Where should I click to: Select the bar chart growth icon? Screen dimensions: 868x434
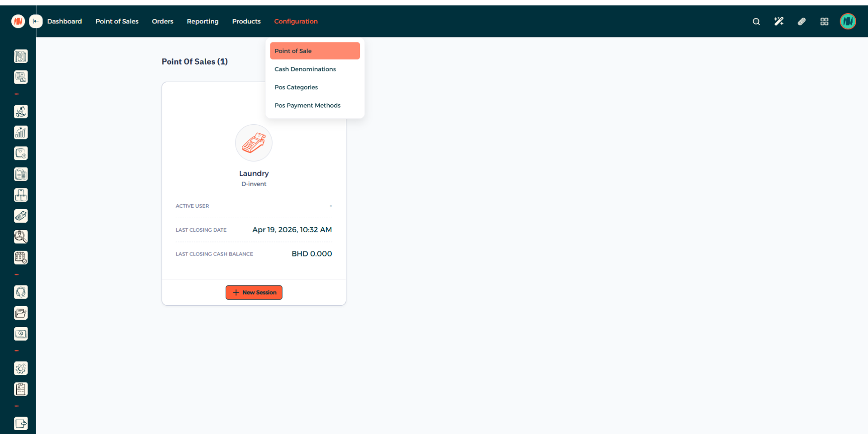[x=21, y=132]
